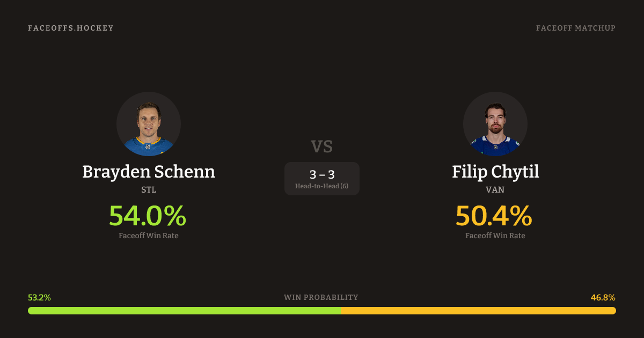The height and width of the screenshot is (338, 644).
Task: Click the STL team abbreviation
Action: [149, 190]
